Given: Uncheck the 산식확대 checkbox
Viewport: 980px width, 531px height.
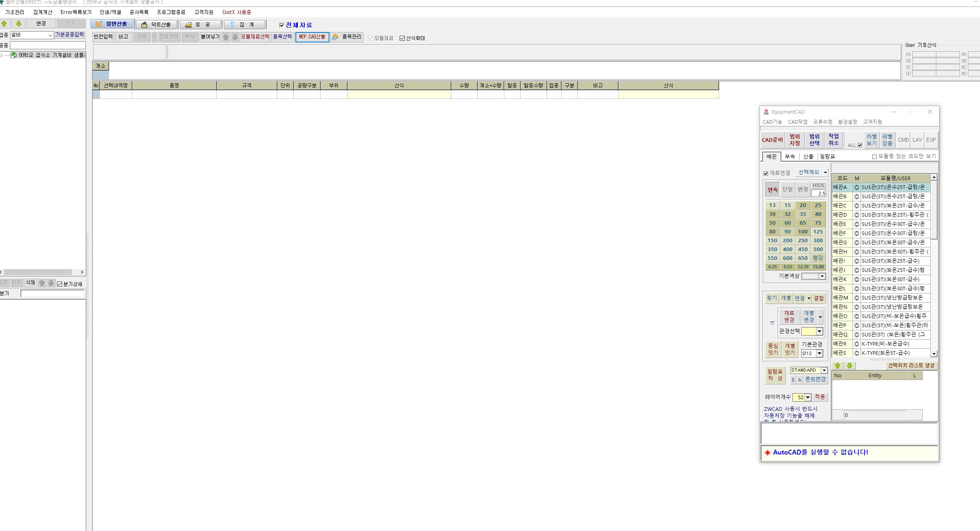Looking at the screenshot, I should 402,38.
